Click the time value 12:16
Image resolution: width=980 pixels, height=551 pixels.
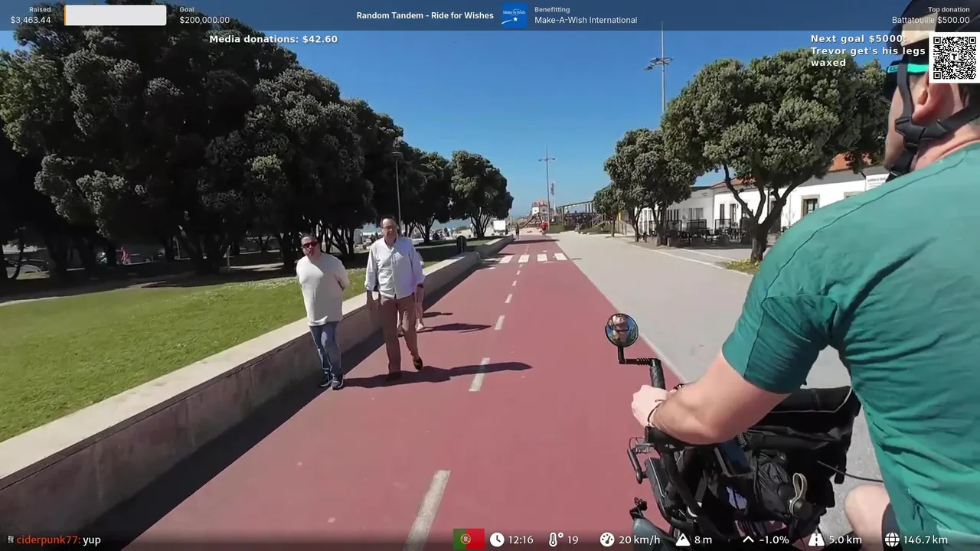[521, 540]
